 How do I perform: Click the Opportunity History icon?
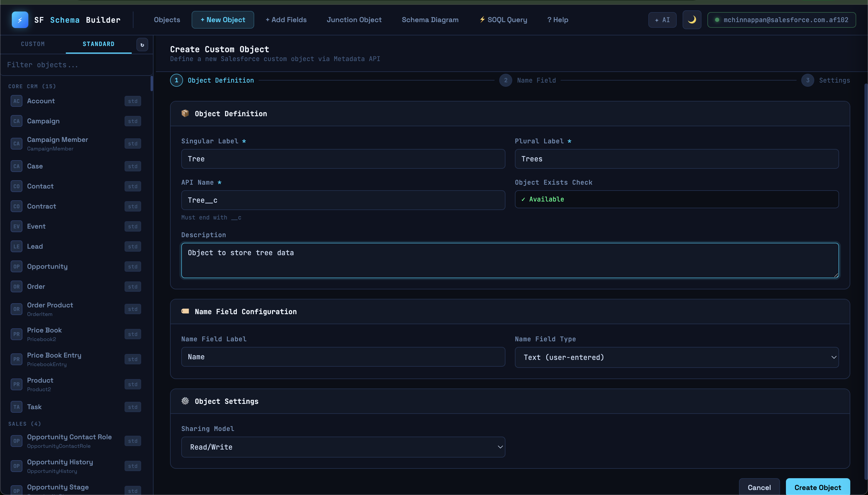click(x=16, y=466)
